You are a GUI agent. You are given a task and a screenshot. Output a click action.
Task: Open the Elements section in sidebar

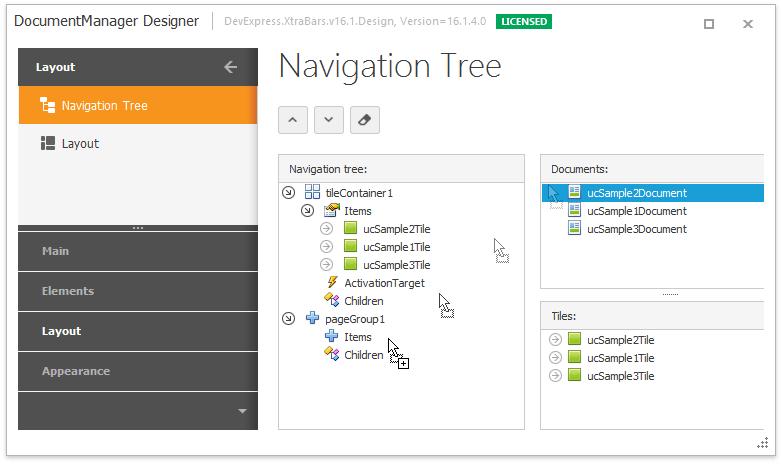[x=138, y=291]
